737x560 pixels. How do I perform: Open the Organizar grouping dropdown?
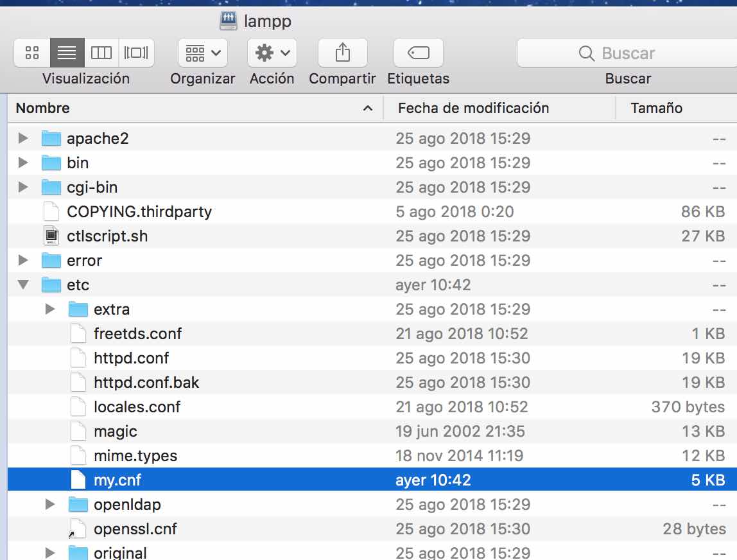click(202, 53)
